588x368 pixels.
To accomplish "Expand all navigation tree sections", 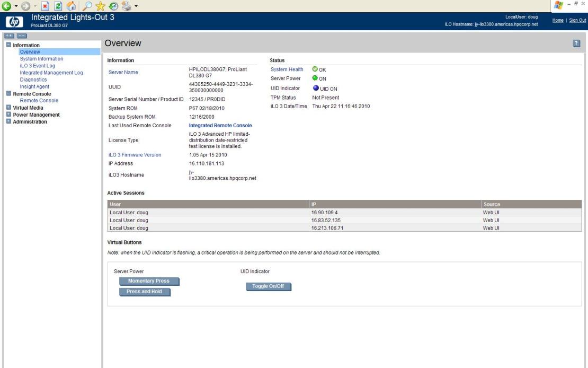I will (9, 36).
